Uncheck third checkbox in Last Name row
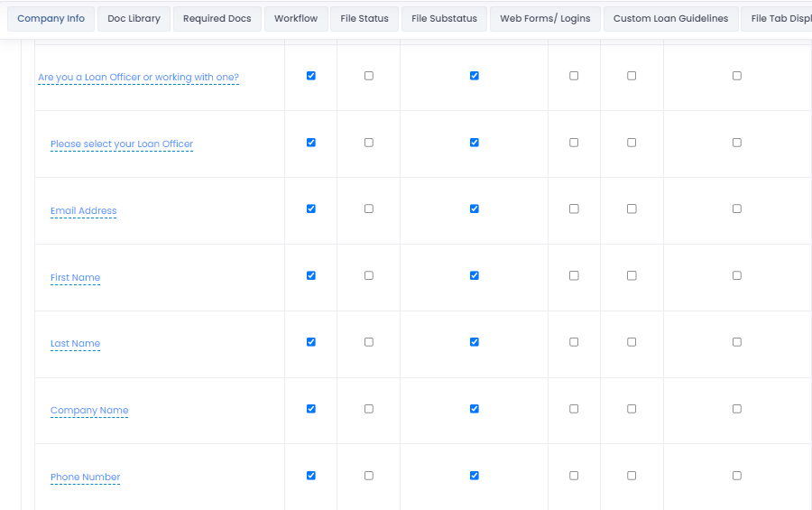Viewport: 812px width, 510px height. (x=475, y=342)
